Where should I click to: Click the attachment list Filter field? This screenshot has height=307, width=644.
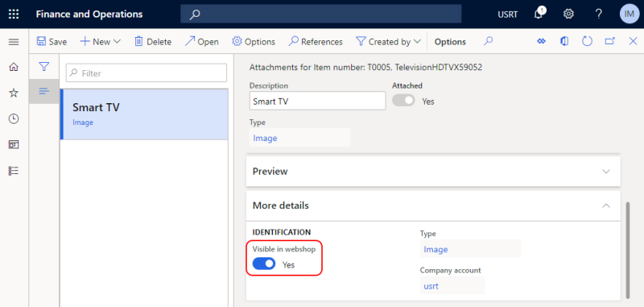pos(147,73)
